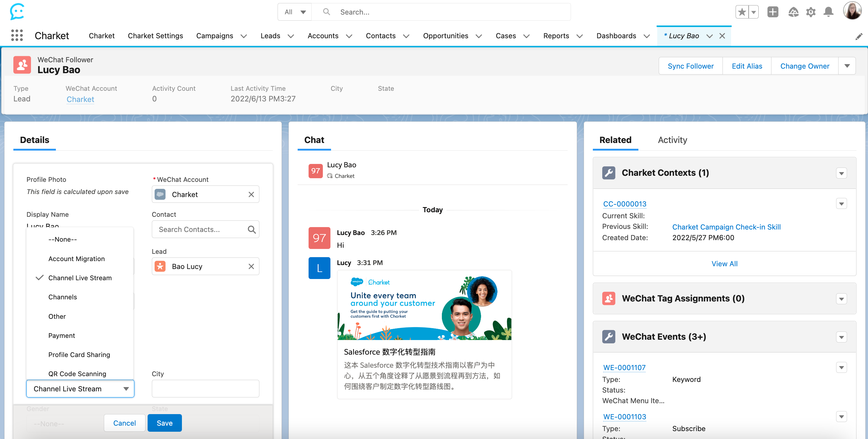Pick the Payment option in list
The width and height of the screenshot is (868, 439).
61,335
